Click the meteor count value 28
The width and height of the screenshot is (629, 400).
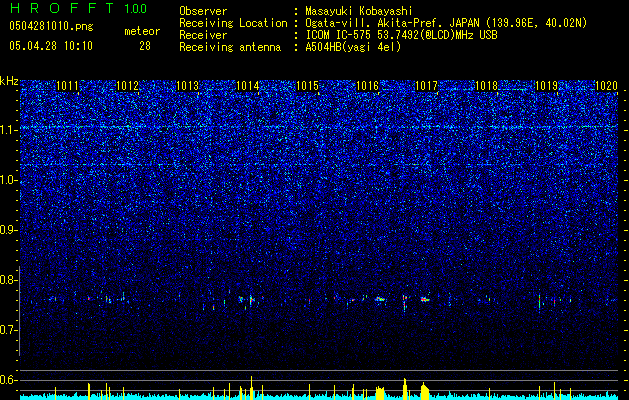145,46
